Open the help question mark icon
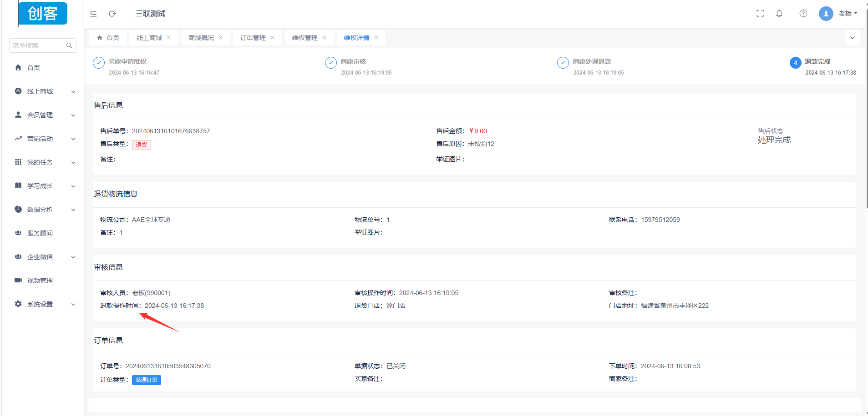 point(803,14)
